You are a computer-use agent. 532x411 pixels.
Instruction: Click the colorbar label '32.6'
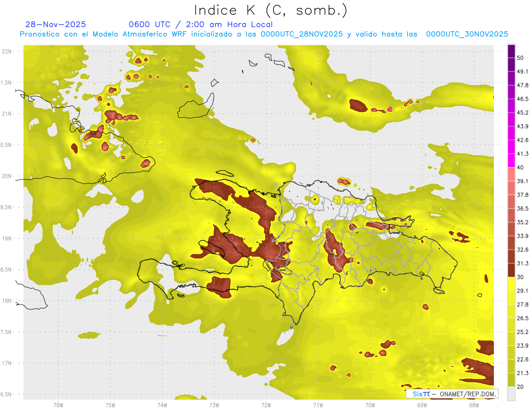tap(523, 250)
